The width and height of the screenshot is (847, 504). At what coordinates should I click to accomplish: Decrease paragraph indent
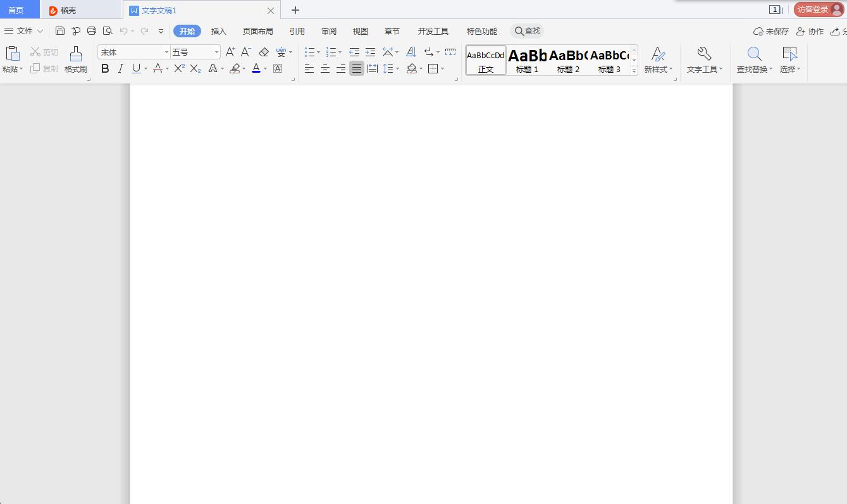(x=354, y=52)
